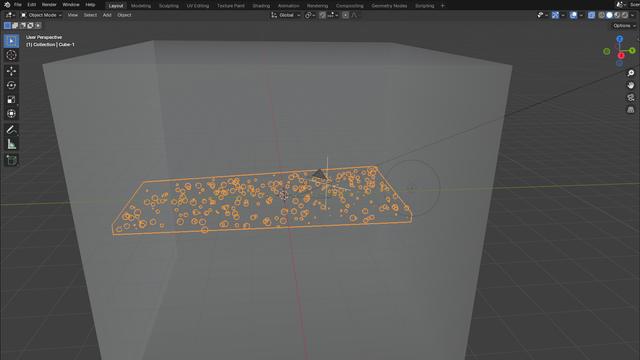Screen dimensions: 640x360
Task: Open the viewport Select menu
Action: (x=90, y=15)
